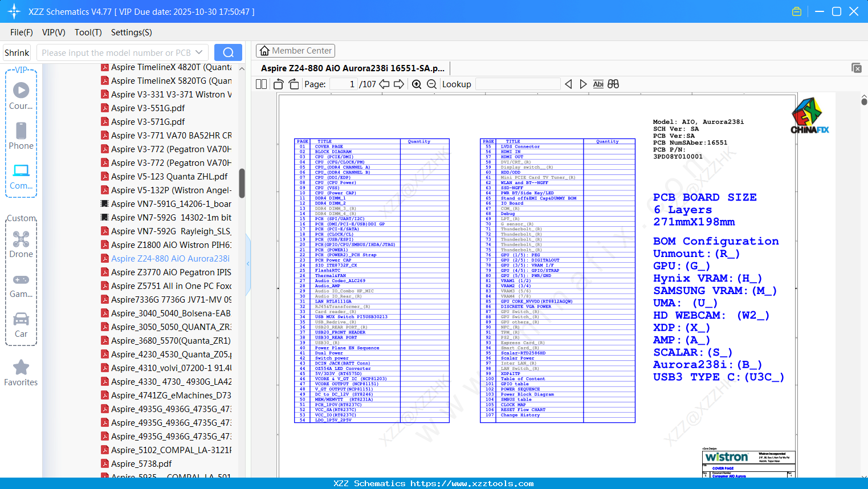The height and width of the screenshot is (489, 868).
Task: Open the xzztools.com website link
Action: [472, 484]
